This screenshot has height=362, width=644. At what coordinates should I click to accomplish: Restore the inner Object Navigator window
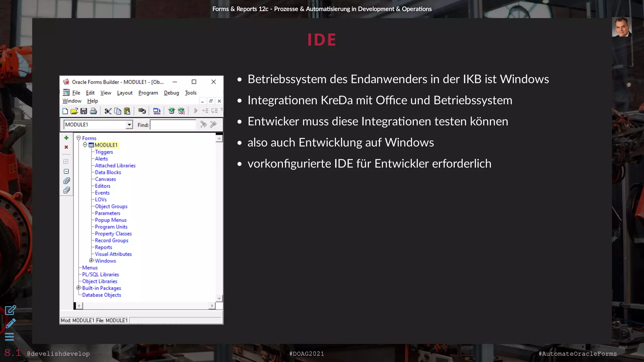point(211,101)
